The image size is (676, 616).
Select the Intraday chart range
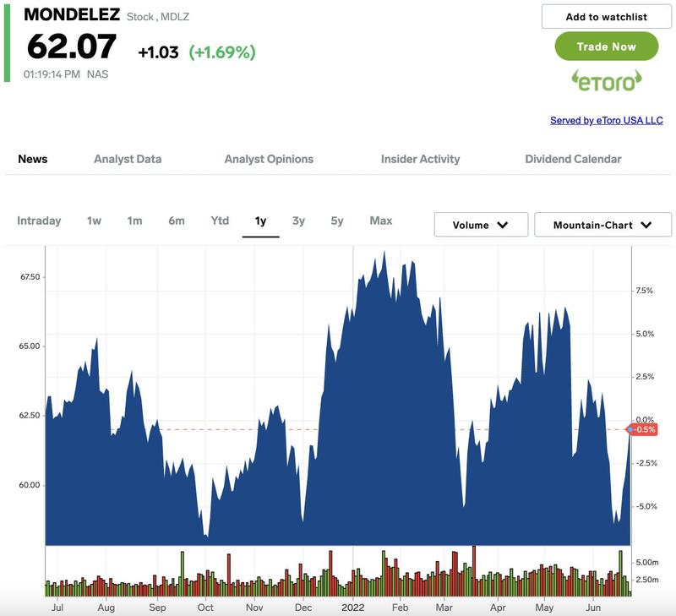pos(39,221)
